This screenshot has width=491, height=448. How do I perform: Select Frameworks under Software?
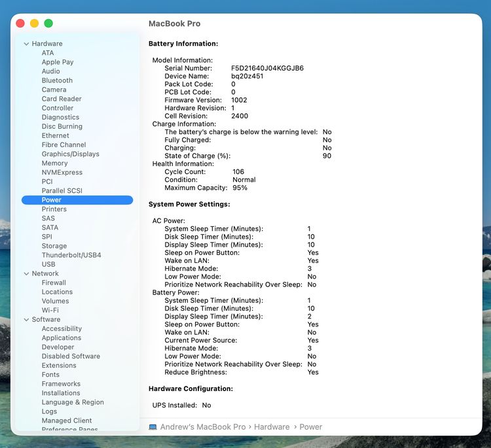[61, 384]
